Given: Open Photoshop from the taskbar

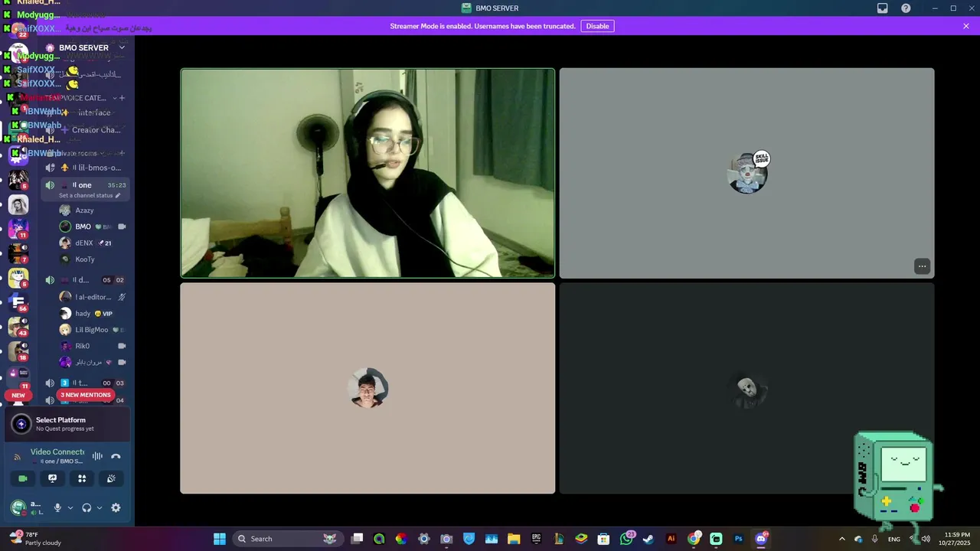Looking at the screenshot, I should (739, 539).
